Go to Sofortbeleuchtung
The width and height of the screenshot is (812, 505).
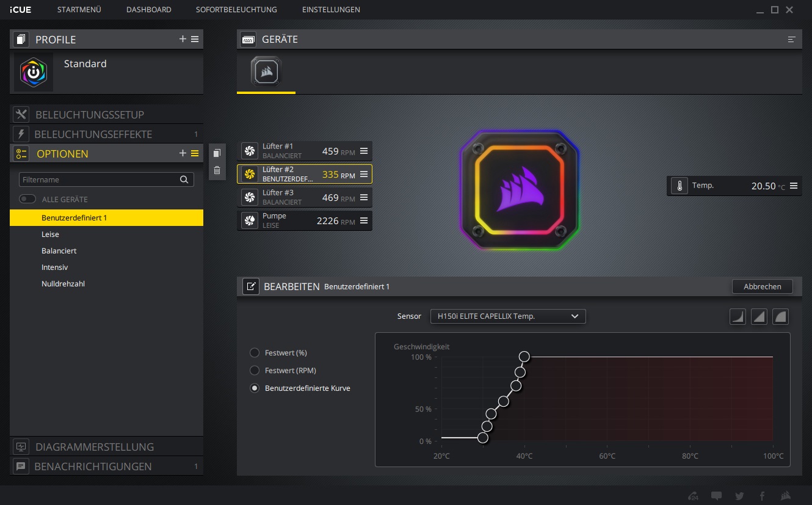[x=236, y=10]
